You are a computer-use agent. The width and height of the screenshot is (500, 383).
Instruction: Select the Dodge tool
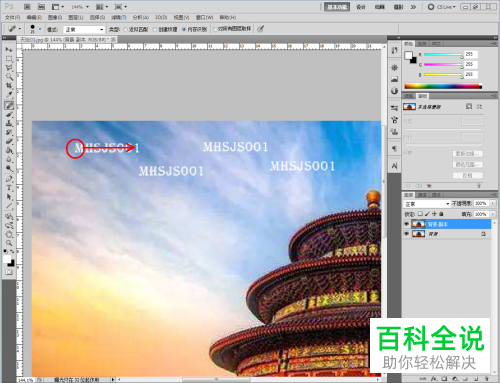9,169
